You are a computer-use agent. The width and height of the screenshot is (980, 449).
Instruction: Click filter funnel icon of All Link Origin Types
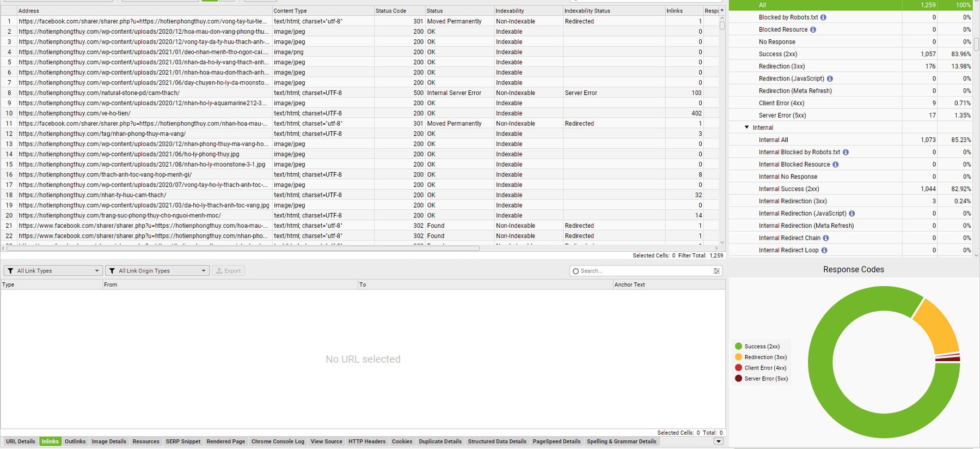pos(112,271)
